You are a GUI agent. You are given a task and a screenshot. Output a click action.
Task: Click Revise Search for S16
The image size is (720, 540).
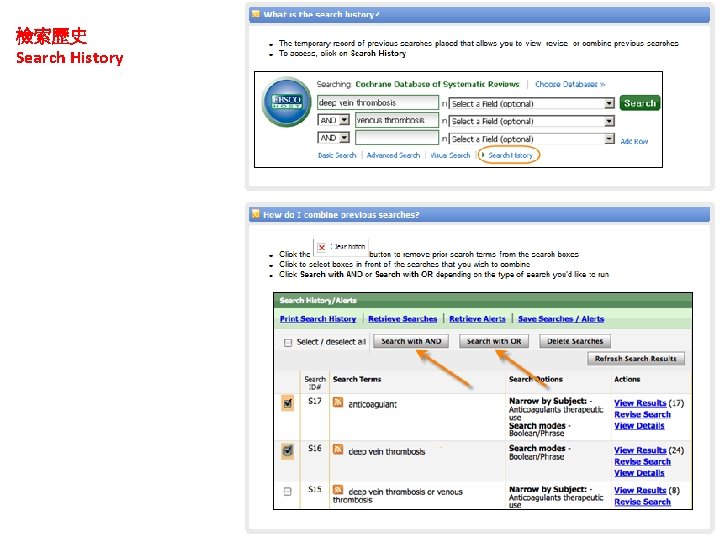pyautogui.click(x=642, y=462)
